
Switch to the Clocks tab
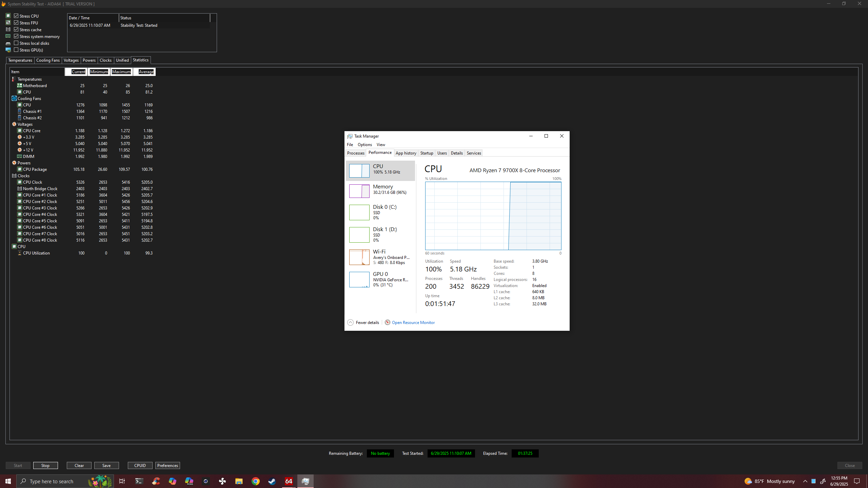coord(105,60)
